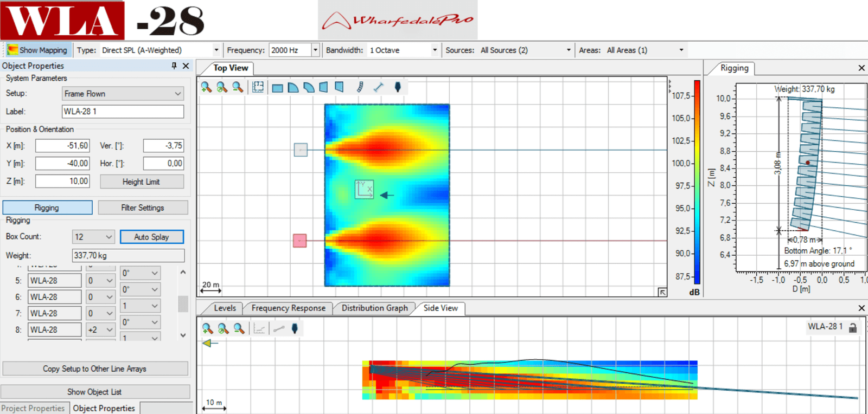Open the Sources All Sources dropdown
The image size is (868, 414).
tap(525, 50)
